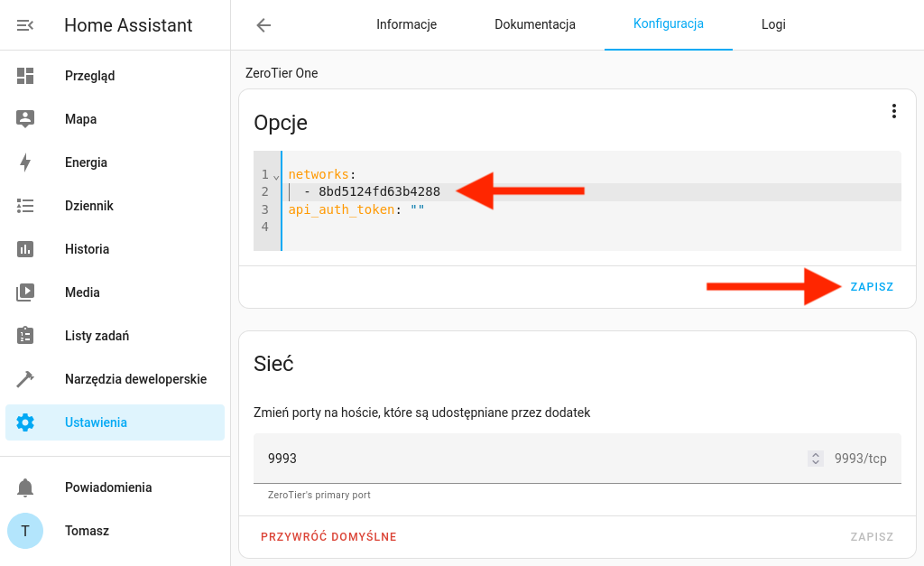The height and width of the screenshot is (566, 924).
Task: Save options with ZAPISZ button
Action: pos(872,287)
